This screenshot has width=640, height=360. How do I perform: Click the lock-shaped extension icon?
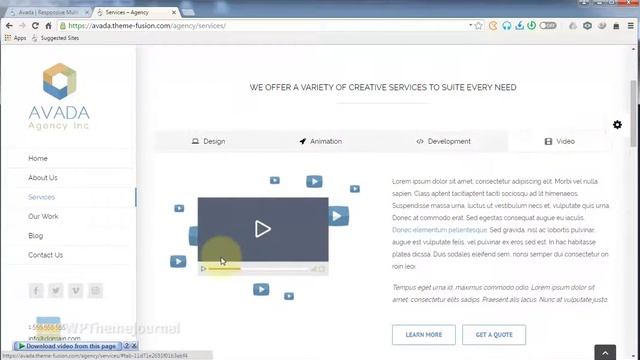(616, 26)
